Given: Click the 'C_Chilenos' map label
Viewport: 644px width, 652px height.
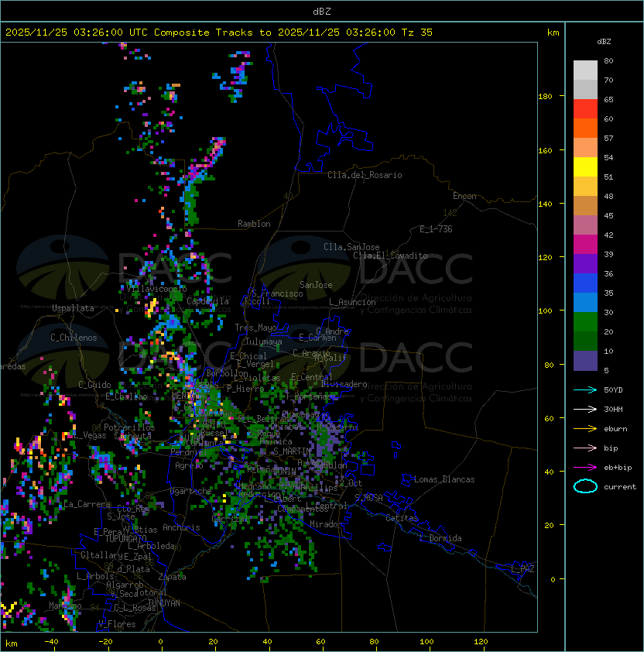Looking at the screenshot, I should pyautogui.click(x=74, y=338).
